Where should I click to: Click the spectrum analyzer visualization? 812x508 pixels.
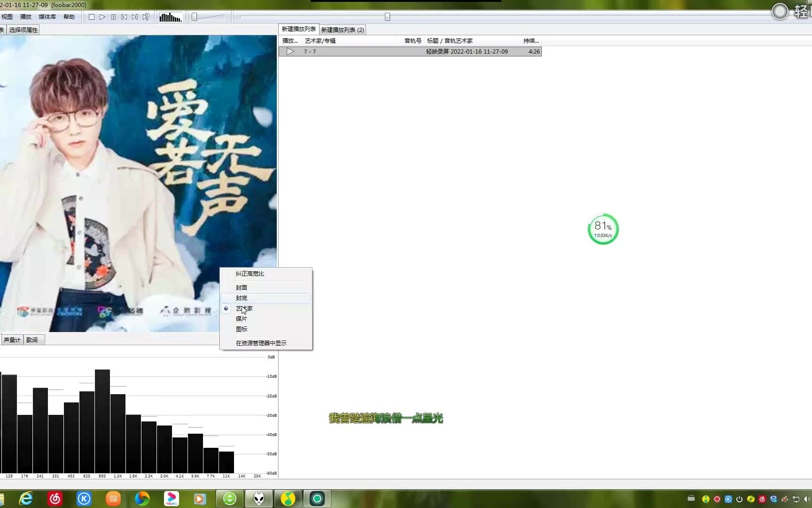pyautogui.click(x=139, y=415)
